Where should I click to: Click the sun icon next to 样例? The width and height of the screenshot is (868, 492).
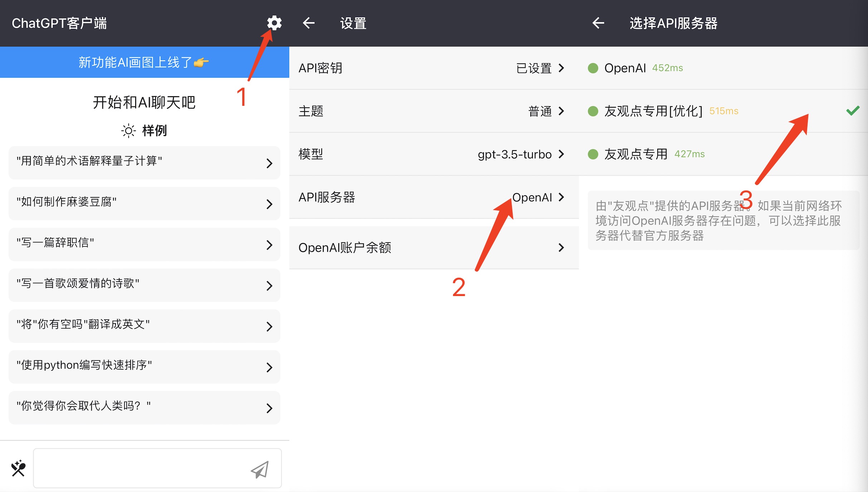click(128, 131)
